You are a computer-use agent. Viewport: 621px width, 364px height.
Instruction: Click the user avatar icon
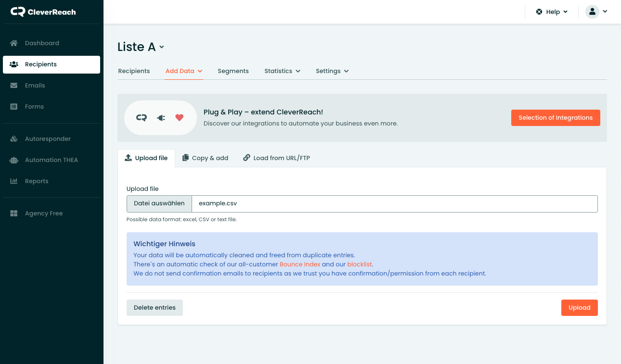[592, 12]
